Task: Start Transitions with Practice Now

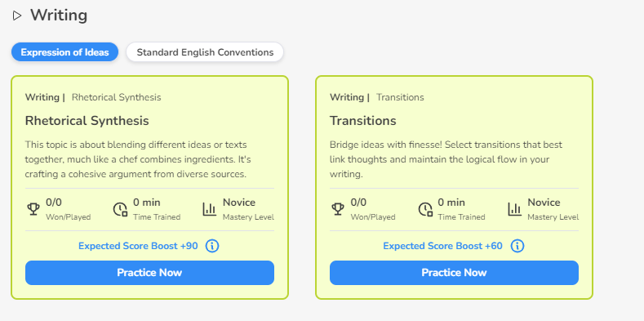Action: pos(455,273)
